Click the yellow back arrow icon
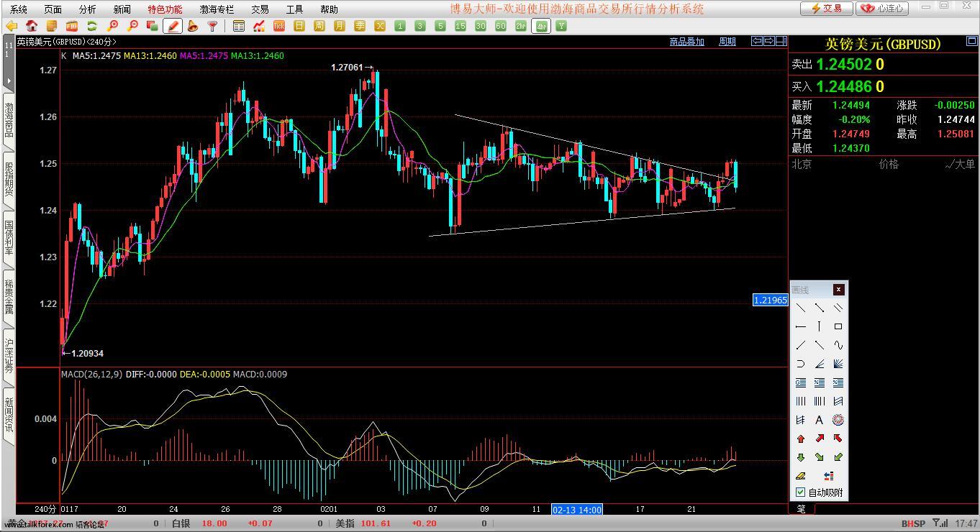This screenshot has height=532, width=980. 12,26
